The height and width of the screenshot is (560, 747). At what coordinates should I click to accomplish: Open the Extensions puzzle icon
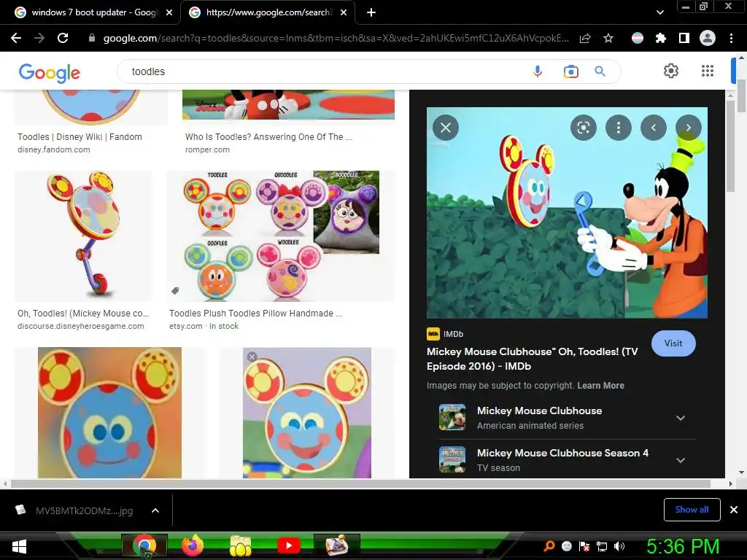click(661, 38)
